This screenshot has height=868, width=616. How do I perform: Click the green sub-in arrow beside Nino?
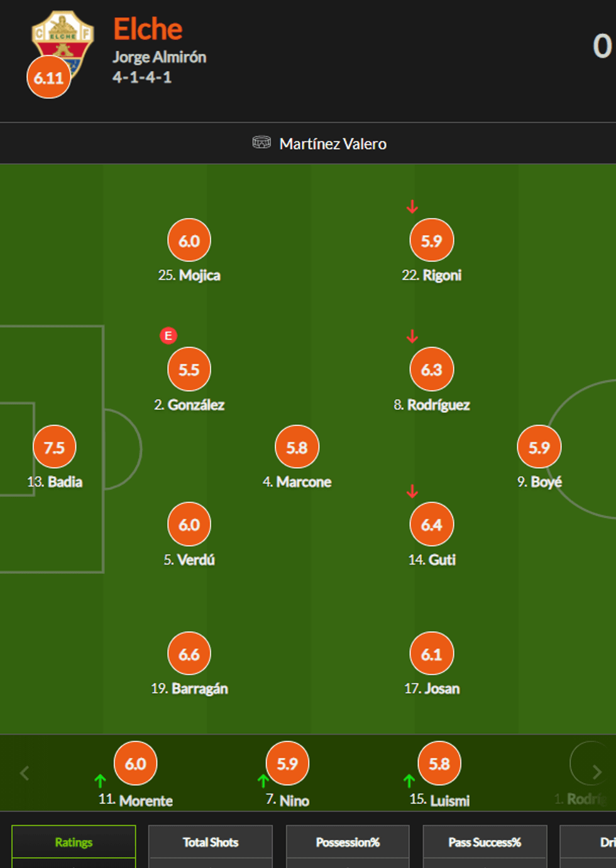tap(263, 781)
